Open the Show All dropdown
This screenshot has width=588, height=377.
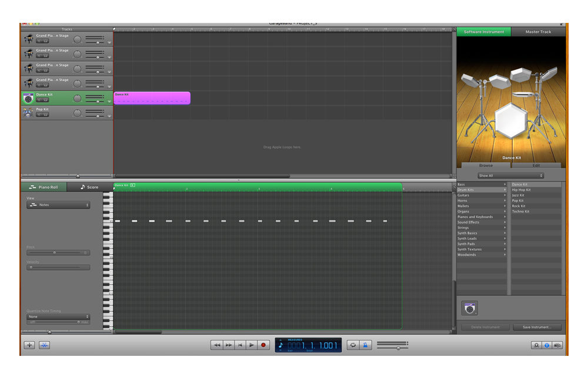click(511, 176)
